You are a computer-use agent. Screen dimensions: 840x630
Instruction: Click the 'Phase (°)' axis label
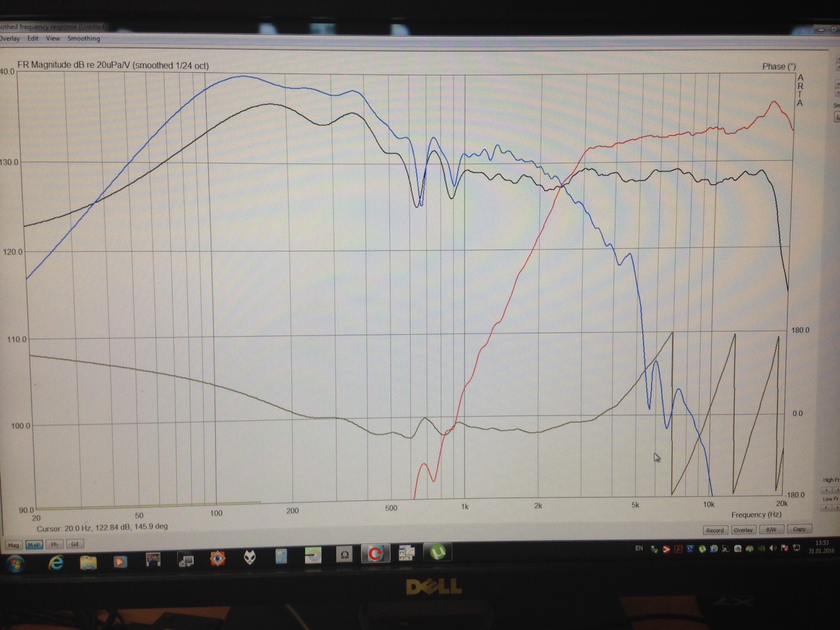[779, 66]
